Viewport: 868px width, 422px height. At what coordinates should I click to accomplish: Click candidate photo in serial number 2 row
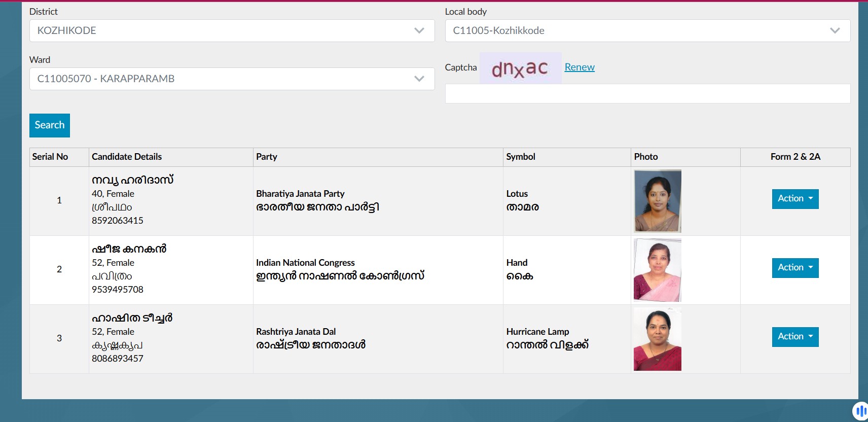[x=657, y=270]
